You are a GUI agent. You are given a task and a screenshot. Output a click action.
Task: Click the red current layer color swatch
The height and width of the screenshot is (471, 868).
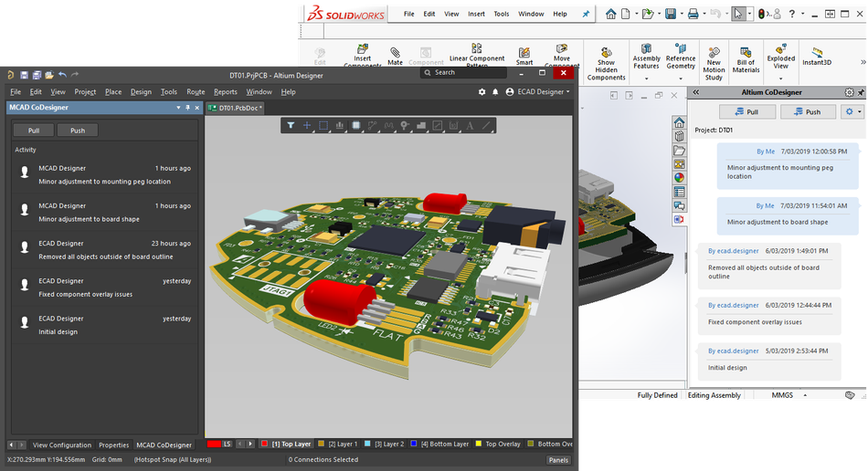click(x=213, y=444)
